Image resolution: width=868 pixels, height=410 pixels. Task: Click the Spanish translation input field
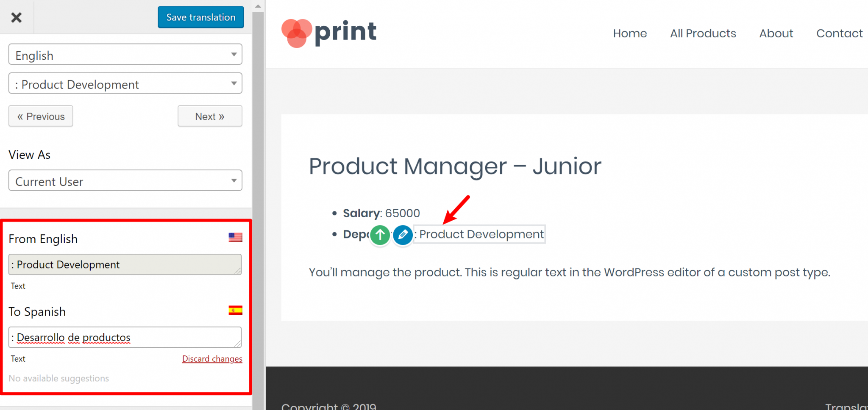(125, 337)
